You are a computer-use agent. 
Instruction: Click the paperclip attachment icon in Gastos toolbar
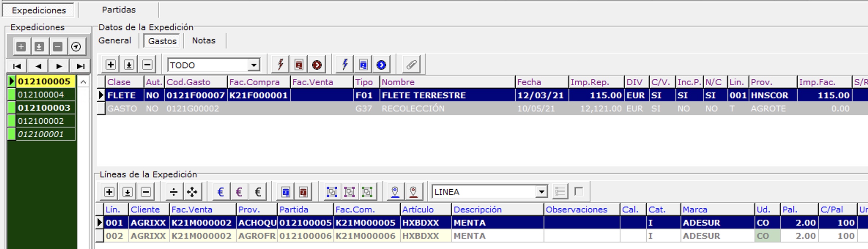click(x=411, y=65)
